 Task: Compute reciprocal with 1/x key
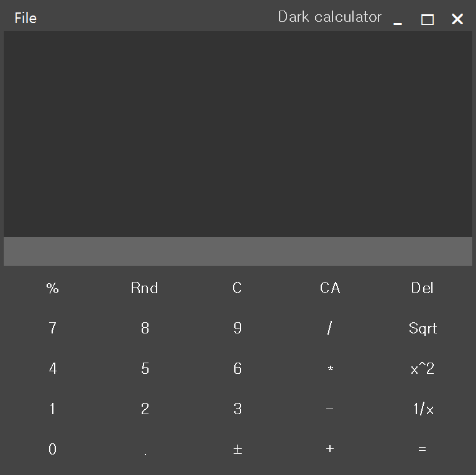pyautogui.click(x=423, y=409)
